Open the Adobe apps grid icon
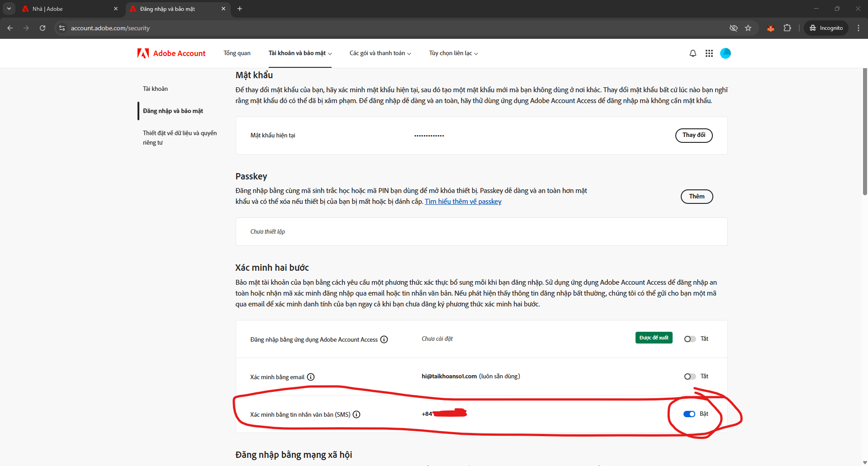Screen dimensions: 868x466 tap(709, 53)
